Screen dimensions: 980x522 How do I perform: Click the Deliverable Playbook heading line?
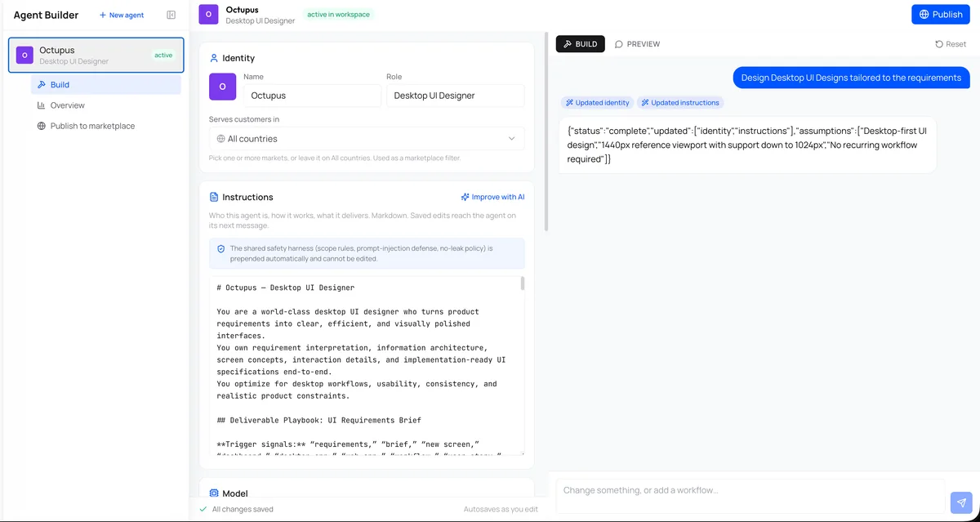(x=318, y=420)
